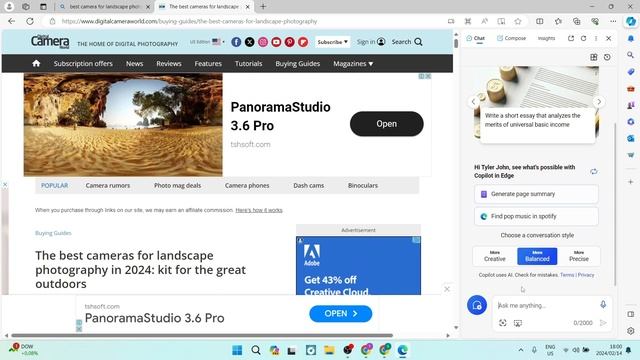Show next Copilot suggestion card
640x360 pixels.
(599, 102)
